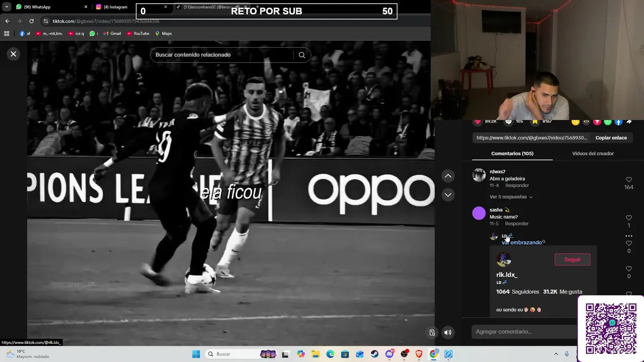This screenshot has width=644, height=362.
Task: Close the TikTok video viewer with X
Action: (14, 54)
